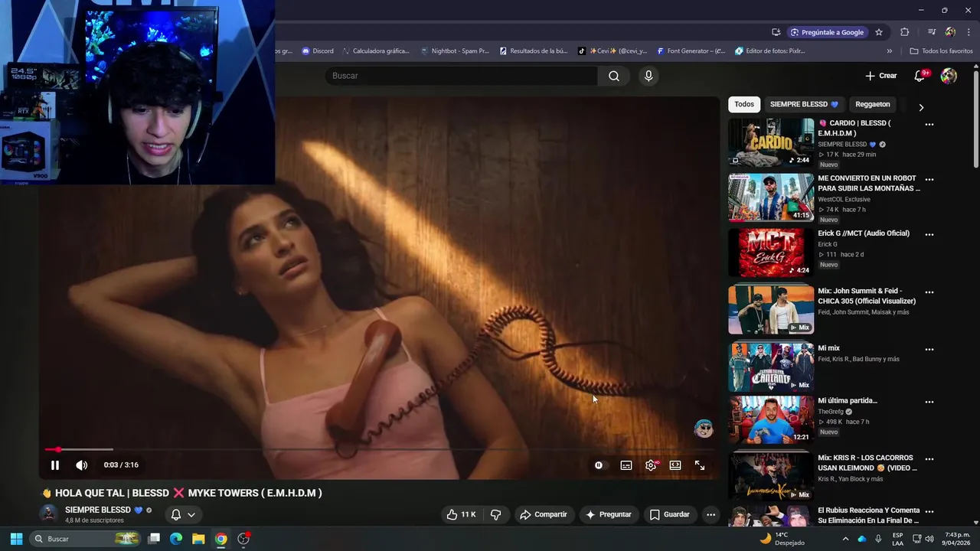Focus the Buscar search field on YouTube
Viewport: 980px width, 551px height.
pyautogui.click(x=461, y=76)
